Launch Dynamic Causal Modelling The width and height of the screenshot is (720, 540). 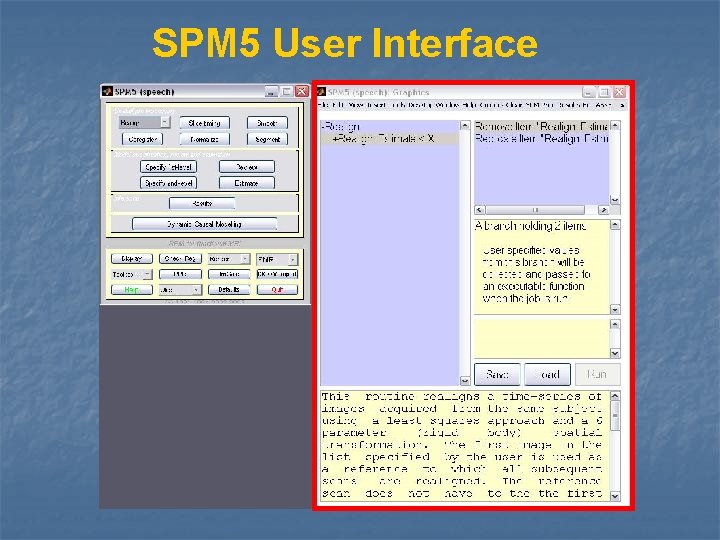[x=204, y=224]
